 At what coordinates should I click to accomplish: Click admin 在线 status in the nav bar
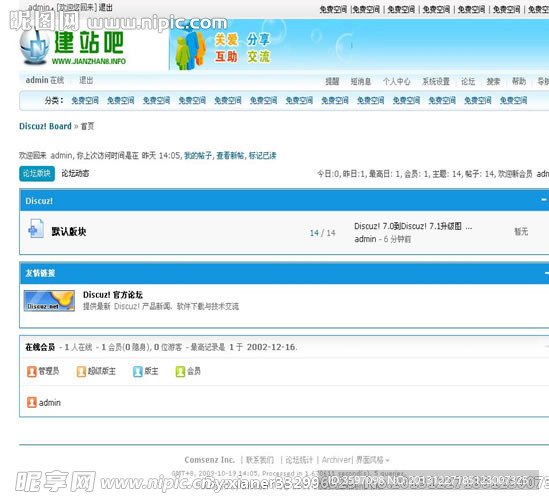45,80
